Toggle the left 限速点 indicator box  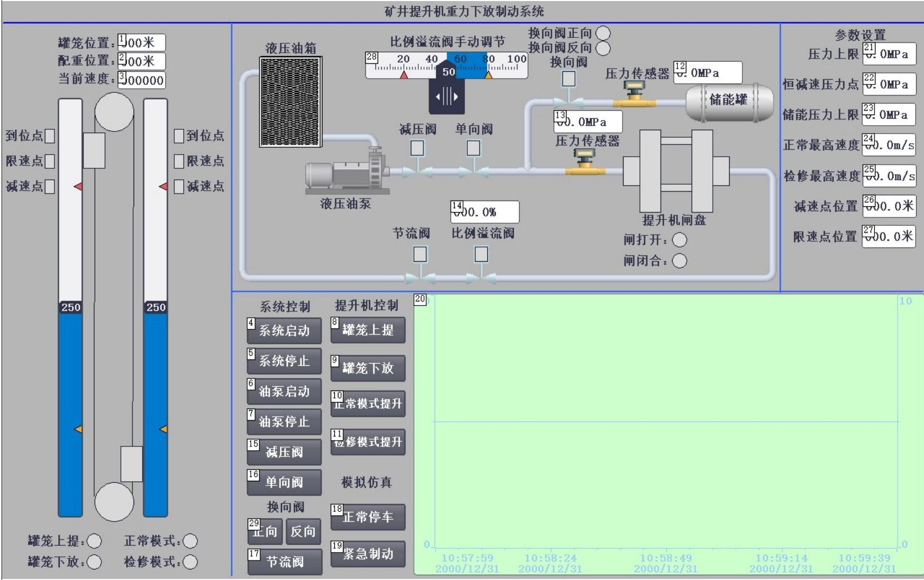(x=50, y=161)
